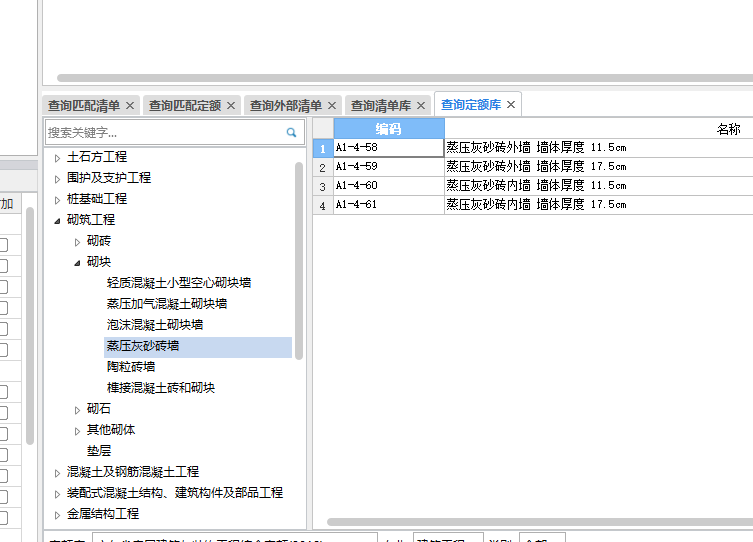Expand the 桩基础工程 node arrow
This screenshot has width=753, height=542.
point(57,200)
